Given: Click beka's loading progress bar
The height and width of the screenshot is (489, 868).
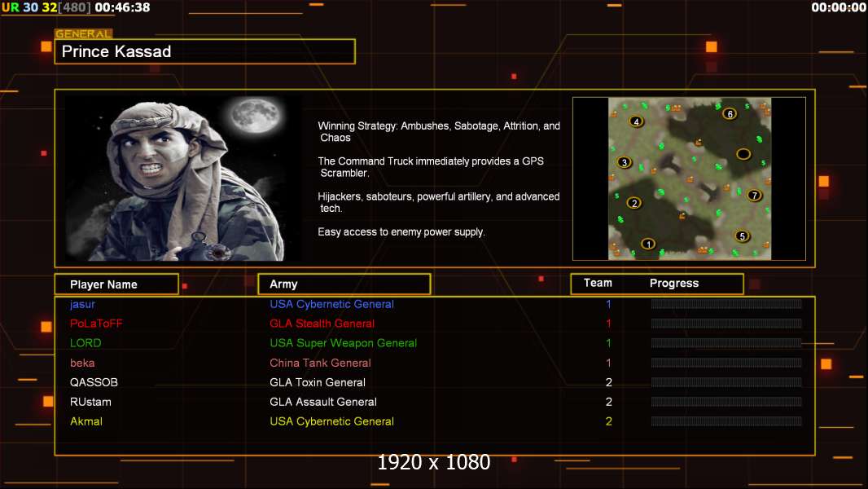Looking at the screenshot, I should 726,363.
